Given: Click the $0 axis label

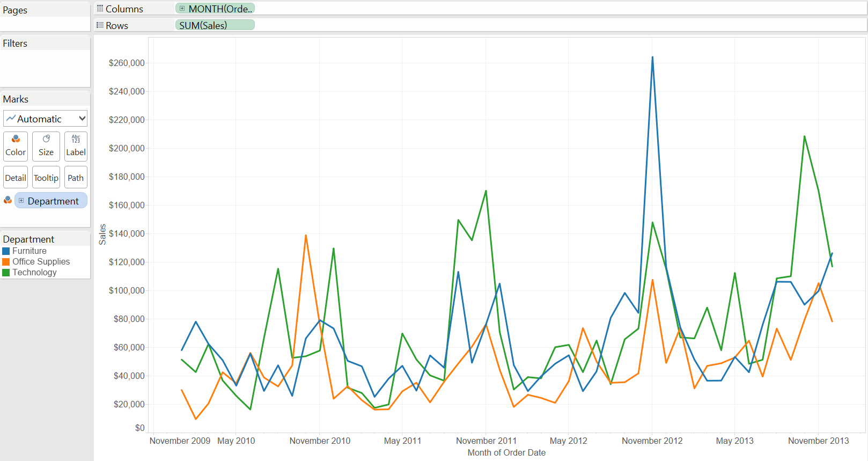Looking at the screenshot, I should coord(139,428).
